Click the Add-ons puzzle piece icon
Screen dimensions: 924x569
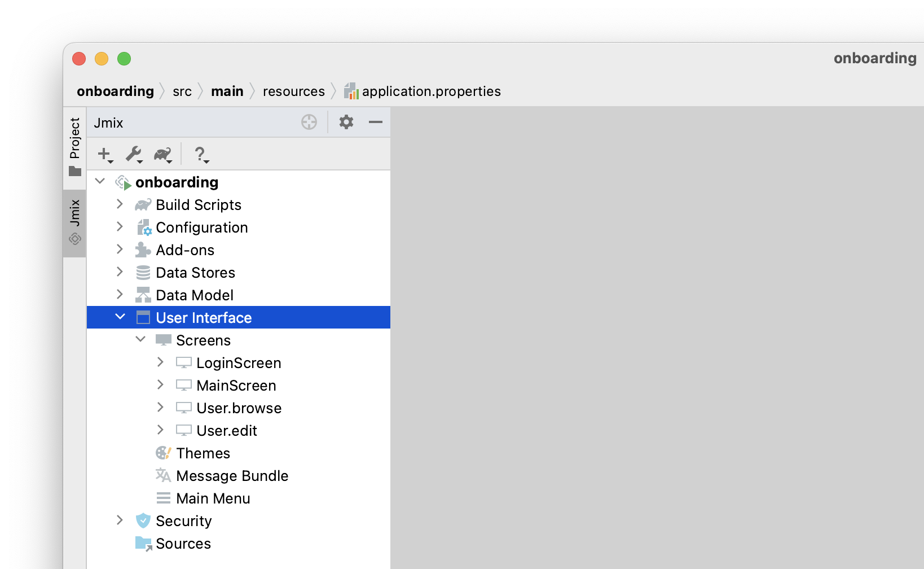(x=143, y=250)
